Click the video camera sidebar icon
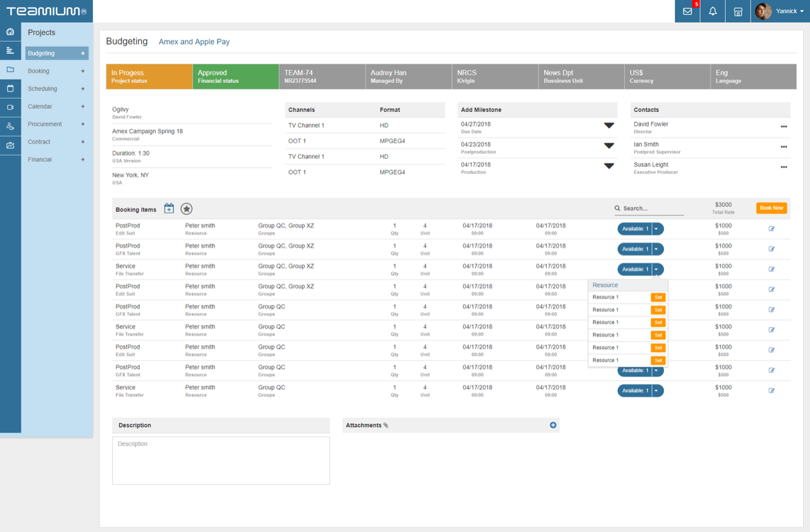The width and height of the screenshot is (810, 532). [x=10, y=108]
